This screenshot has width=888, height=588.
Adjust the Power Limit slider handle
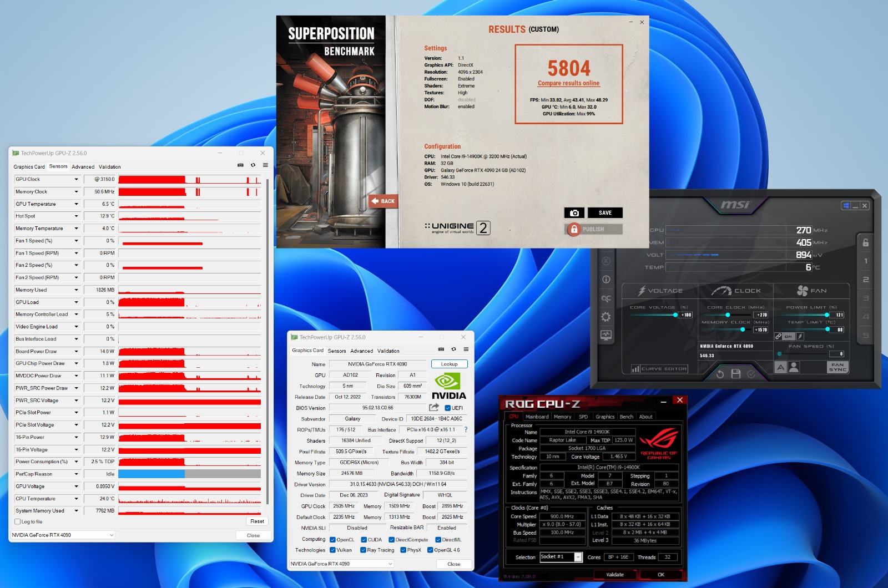point(827,315)
